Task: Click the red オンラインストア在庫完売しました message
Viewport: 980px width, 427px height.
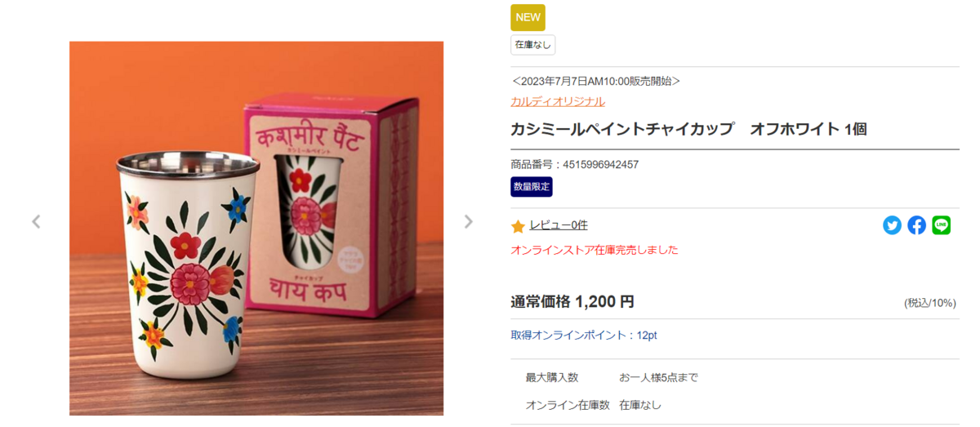Action: tap(594, 250)
